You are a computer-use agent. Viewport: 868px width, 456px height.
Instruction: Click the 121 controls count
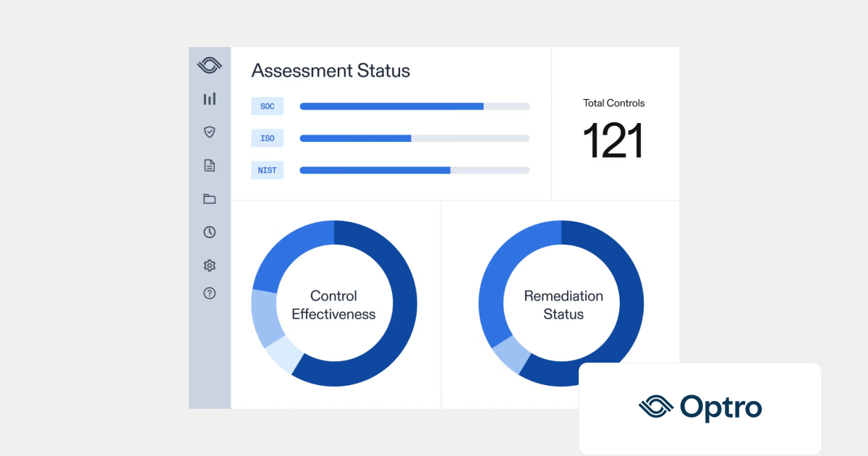[x=613, y=140]
